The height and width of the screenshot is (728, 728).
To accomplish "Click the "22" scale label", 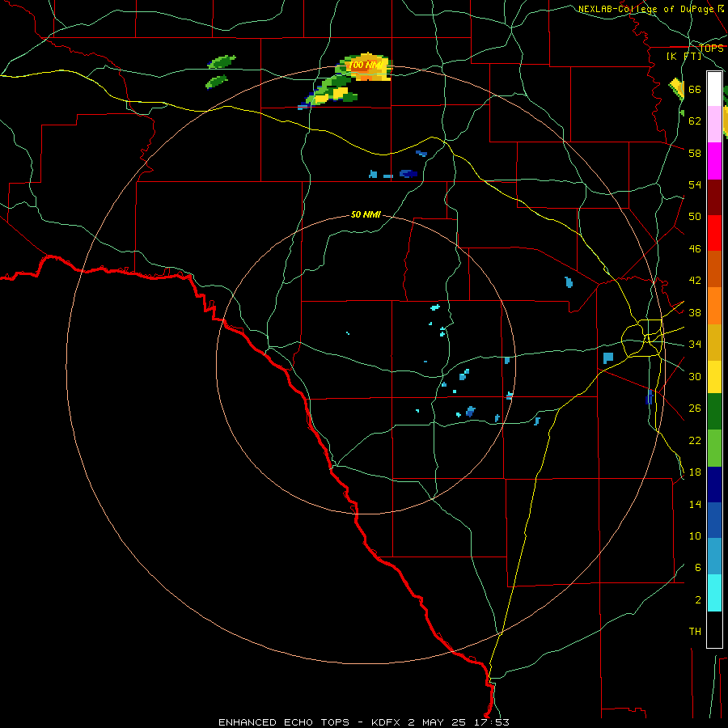I will [695, 440].
